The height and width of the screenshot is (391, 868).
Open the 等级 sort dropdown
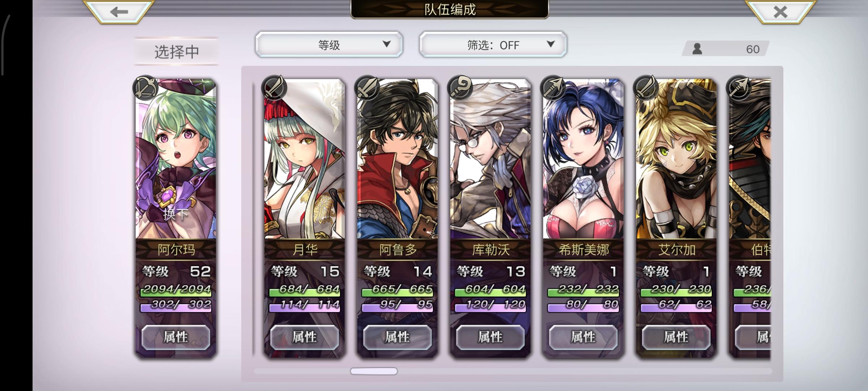[x=329, y=45]
